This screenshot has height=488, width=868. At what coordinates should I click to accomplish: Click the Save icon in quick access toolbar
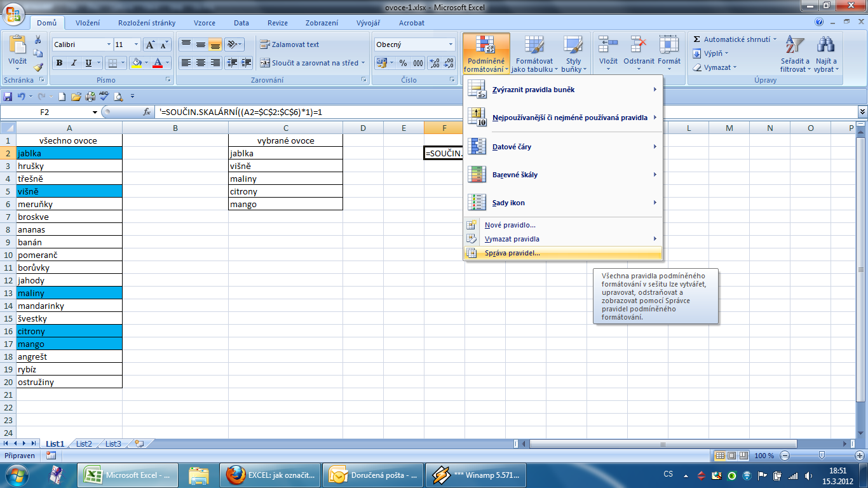pyautogui.click(x=8, y=97)
